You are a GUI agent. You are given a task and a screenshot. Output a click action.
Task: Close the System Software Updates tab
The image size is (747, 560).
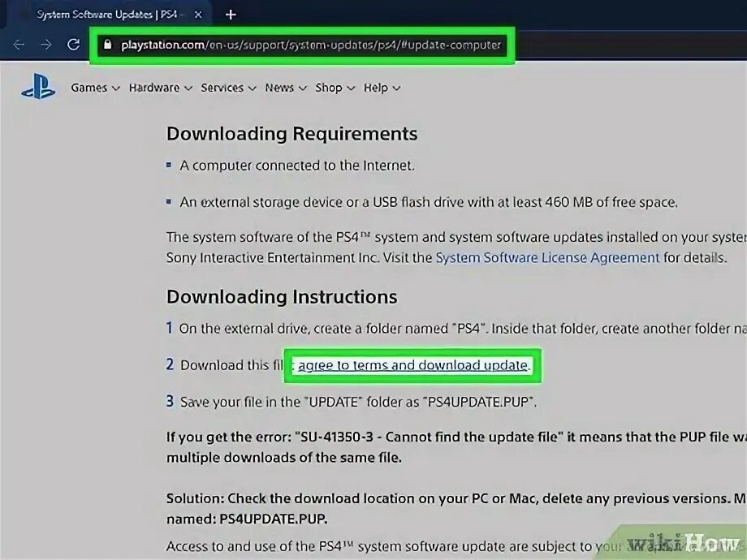(198, 15)
